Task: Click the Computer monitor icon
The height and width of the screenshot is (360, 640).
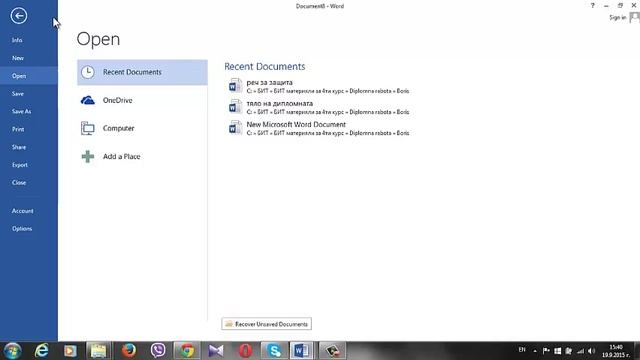Action: [x=87, y=128]
